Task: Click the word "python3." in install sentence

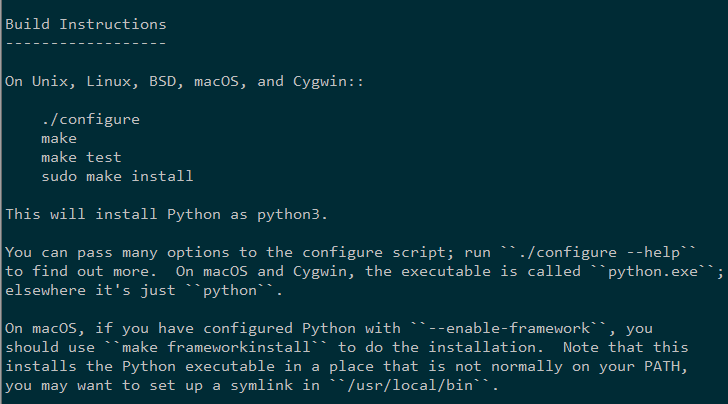Action: (x=292, y=215)
